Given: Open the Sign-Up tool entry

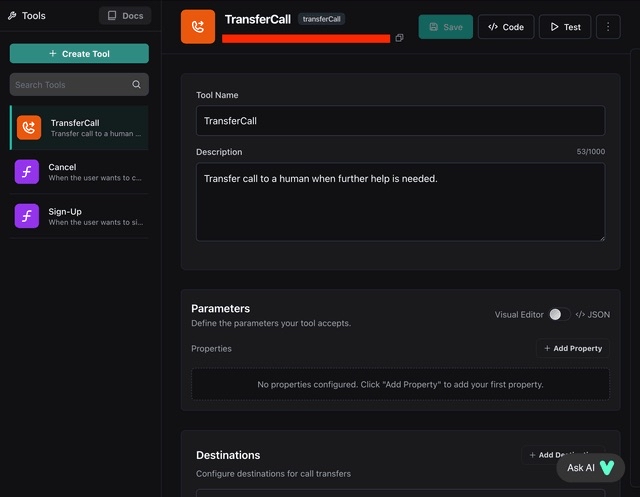Looking at the screenshot, I should [x=79, y=216].
